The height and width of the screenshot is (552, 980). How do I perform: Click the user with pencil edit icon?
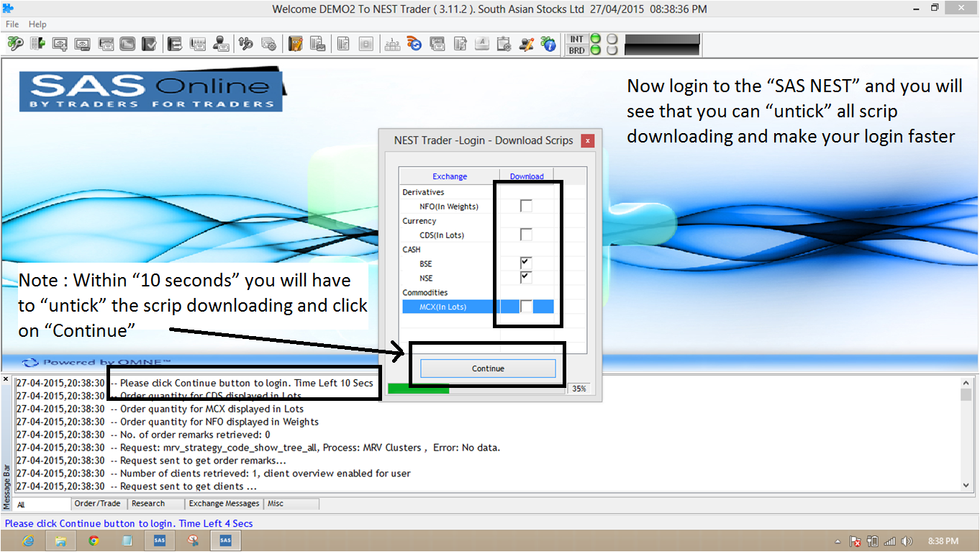527,44
